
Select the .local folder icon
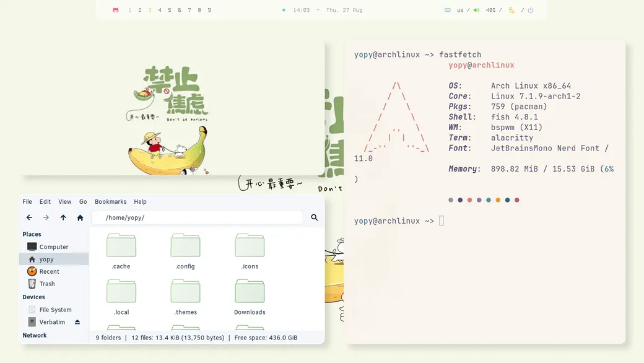pos(121,292)
